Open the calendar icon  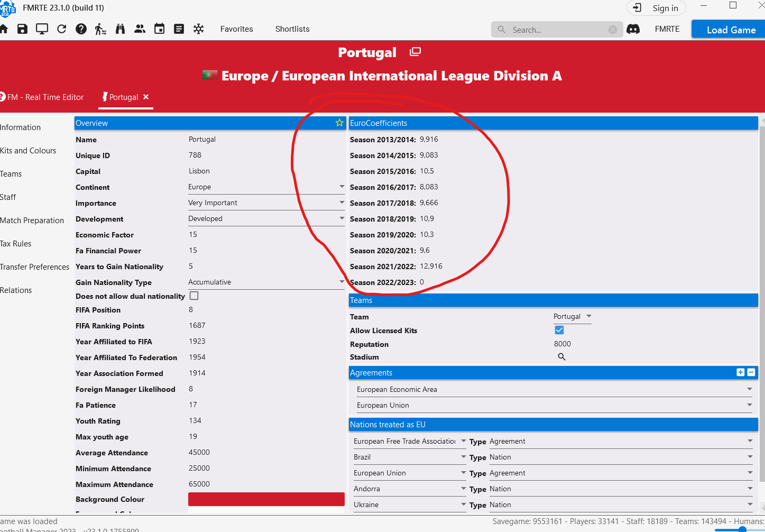tap(159, 29)
